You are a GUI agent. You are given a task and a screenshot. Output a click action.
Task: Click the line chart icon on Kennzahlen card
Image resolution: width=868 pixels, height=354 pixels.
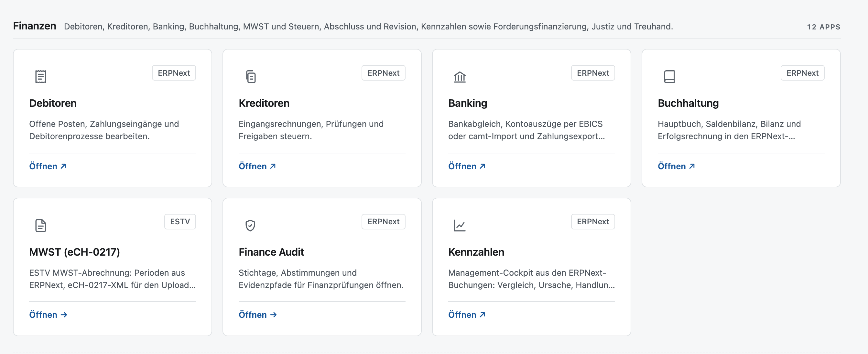pyautogui.click(x=460, y=225)
